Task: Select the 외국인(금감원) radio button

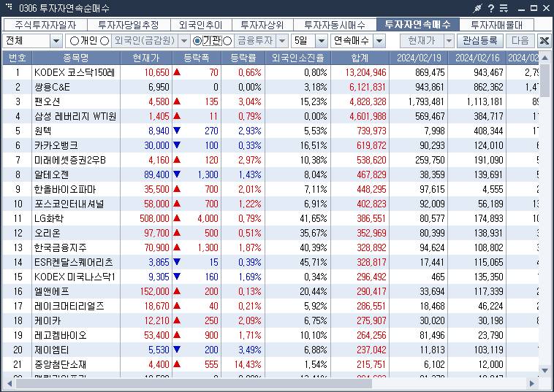Action: pos(105,41)
